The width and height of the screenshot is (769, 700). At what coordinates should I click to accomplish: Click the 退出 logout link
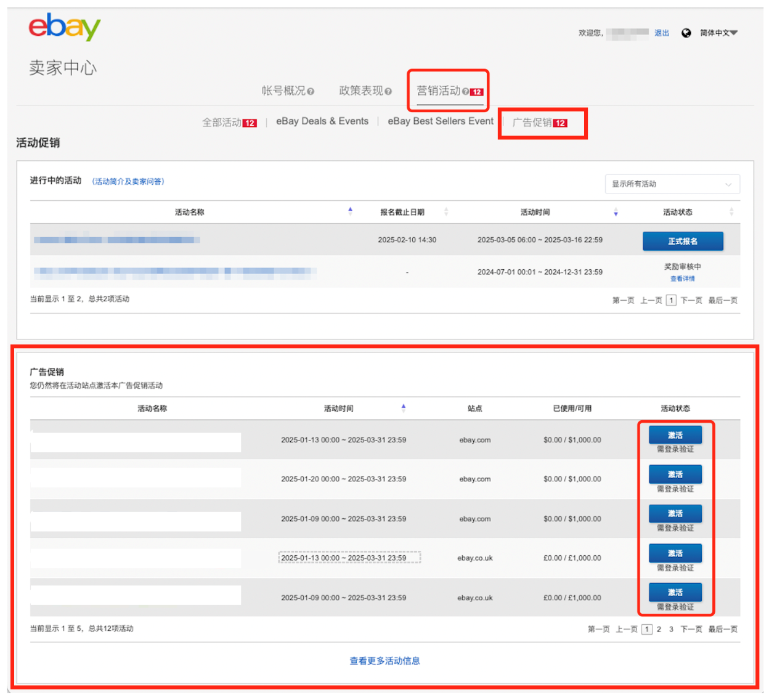(661, 33)
